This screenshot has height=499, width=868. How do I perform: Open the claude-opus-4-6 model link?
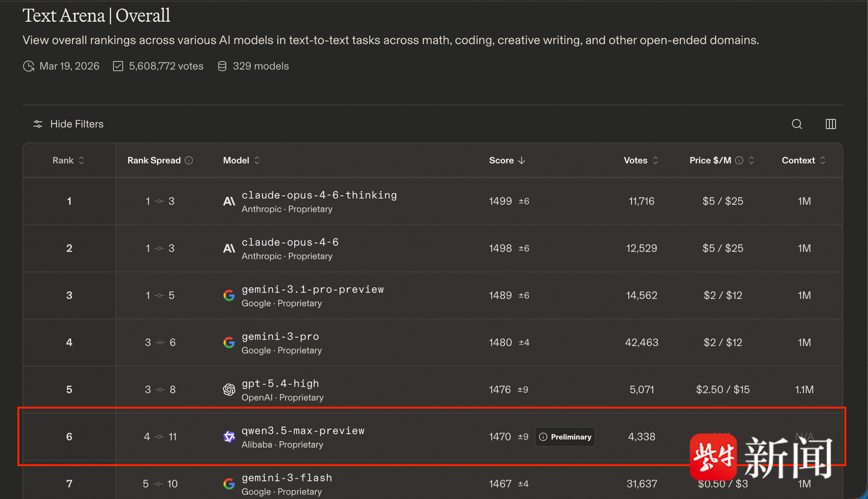click(290, 242)
